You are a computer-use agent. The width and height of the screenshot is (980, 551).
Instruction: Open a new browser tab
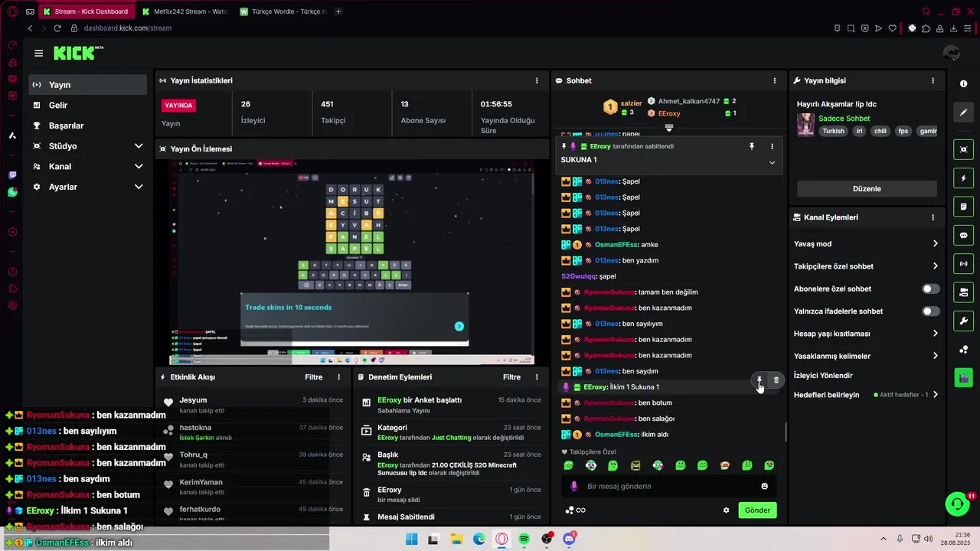[338, 11]
